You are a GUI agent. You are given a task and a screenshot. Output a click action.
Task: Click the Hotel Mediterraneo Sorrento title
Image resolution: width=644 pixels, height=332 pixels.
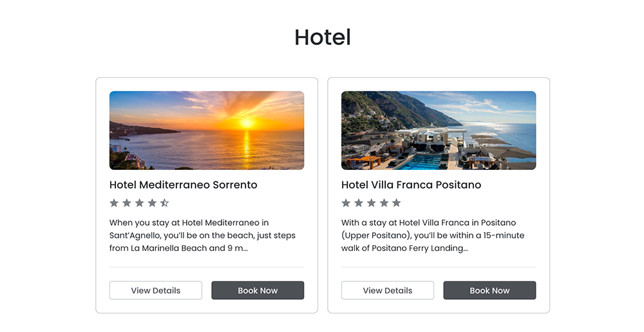click(x=184, y=185)
